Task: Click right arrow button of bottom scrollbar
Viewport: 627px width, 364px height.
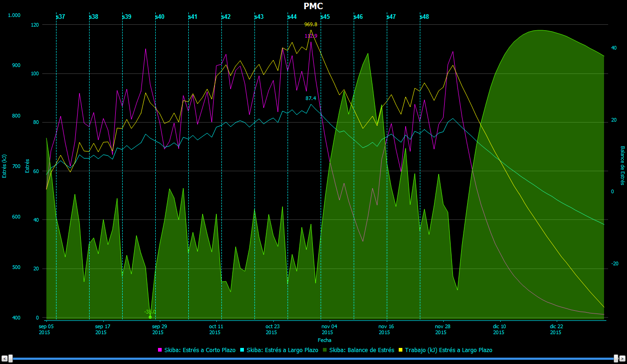Action: click(623, 358)
